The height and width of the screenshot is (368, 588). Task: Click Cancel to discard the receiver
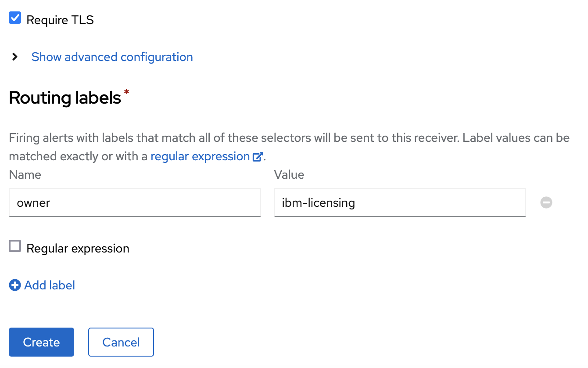tap(121, 342)
